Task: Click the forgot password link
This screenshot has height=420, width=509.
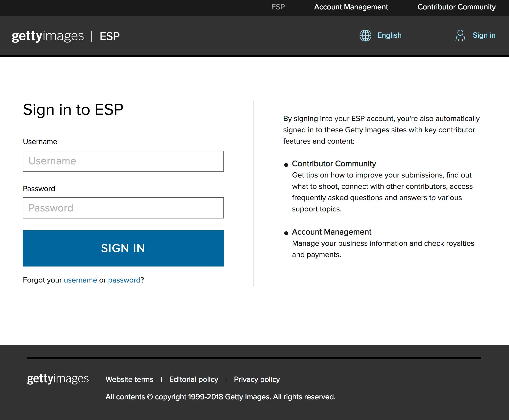Action: (124, 280)
